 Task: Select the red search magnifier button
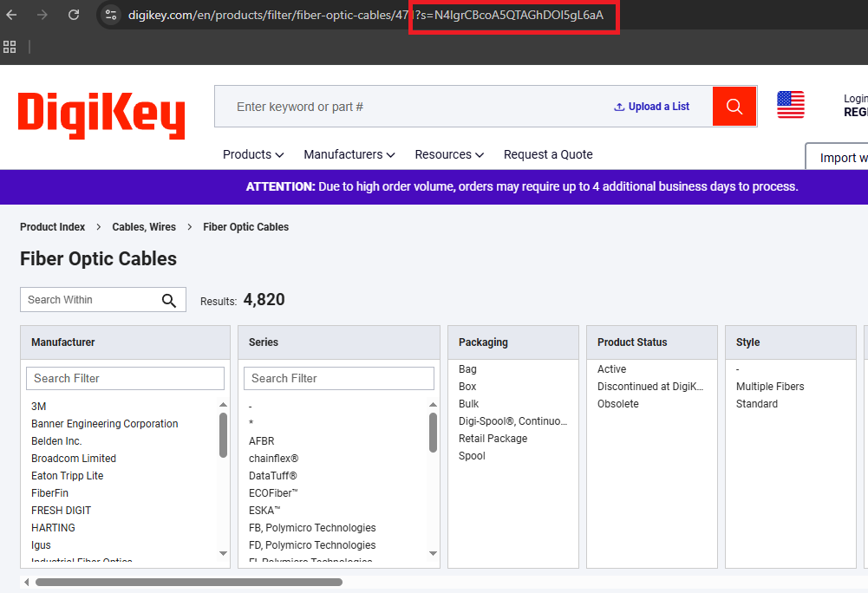(734, 106)
